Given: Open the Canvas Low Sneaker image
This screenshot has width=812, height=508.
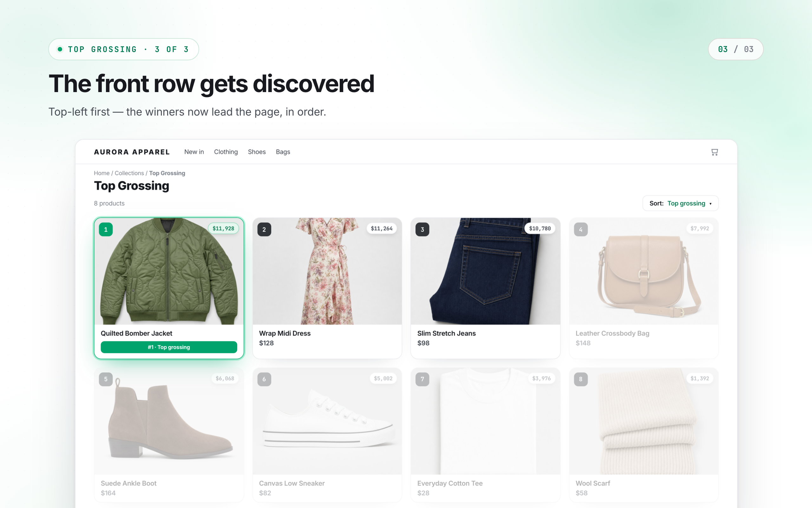Looking at the screenshot, I should click(x=327, y=421).
